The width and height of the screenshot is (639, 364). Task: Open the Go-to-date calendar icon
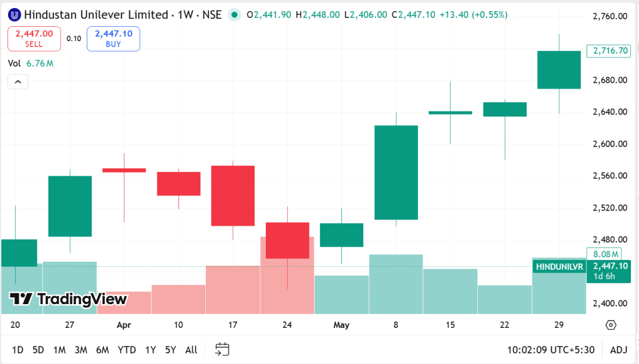(x=222, y=350)
